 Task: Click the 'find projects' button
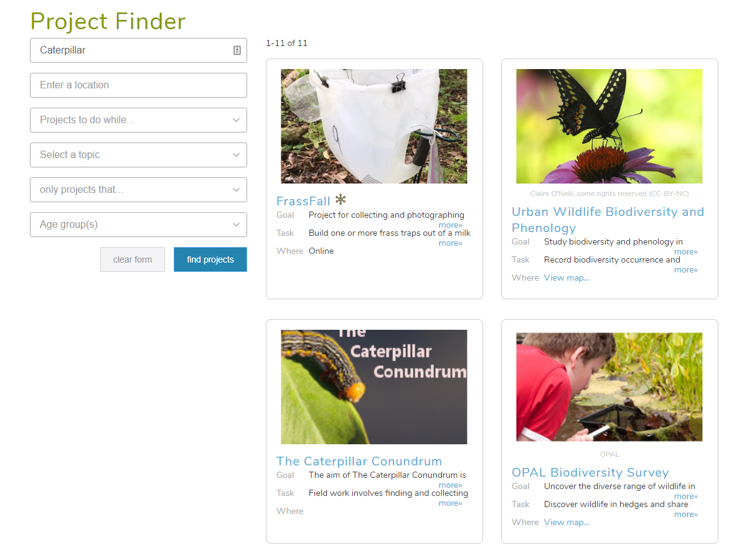[x=210, y=259]
